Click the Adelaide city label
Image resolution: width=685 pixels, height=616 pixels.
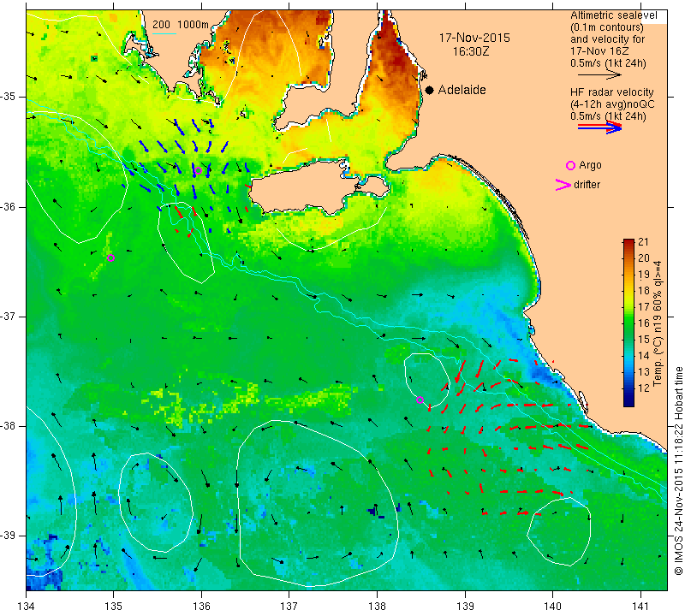click(462, 90)
